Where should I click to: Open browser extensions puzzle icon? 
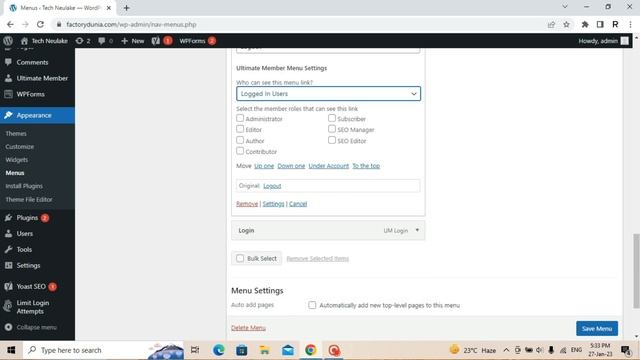[x=585, y=24]
